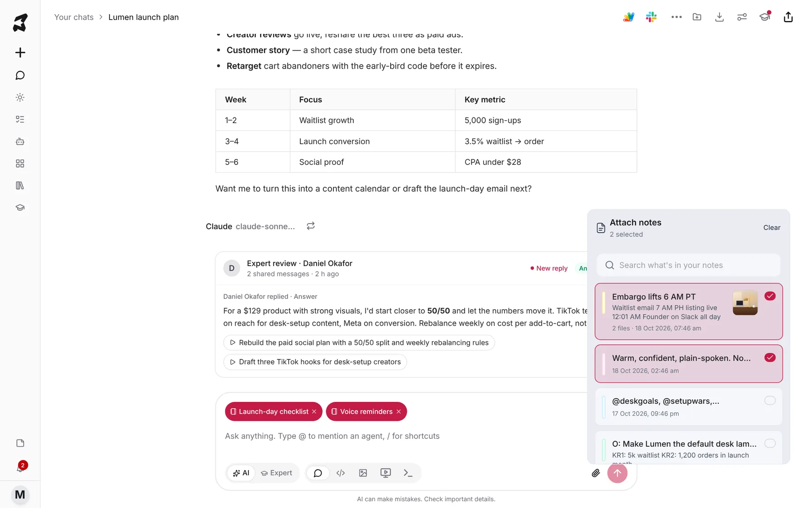This screenshot has width=812, height=508.
Task: Start a new chat with the plus icon
Action: point(20,52)
